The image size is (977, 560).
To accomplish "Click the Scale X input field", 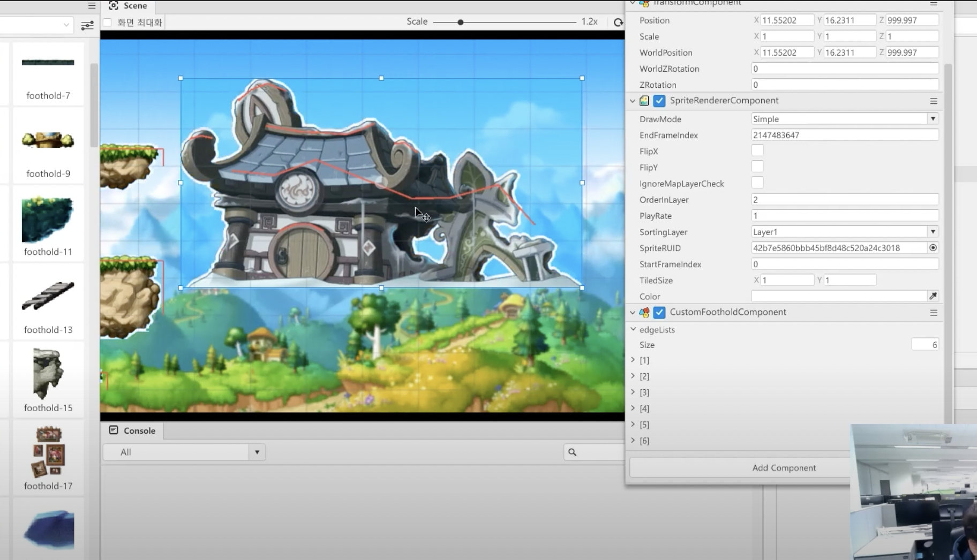I will (787, 36).
